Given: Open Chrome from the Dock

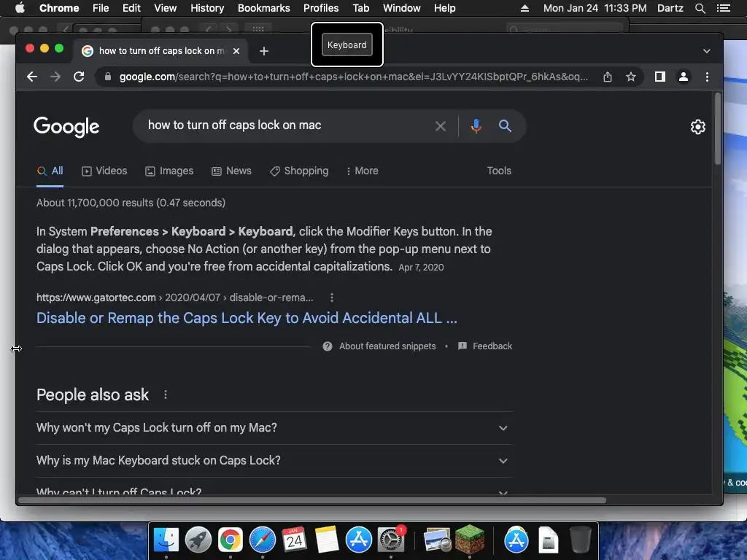Looking at the screenshot, I should click(x=231, y=540).
